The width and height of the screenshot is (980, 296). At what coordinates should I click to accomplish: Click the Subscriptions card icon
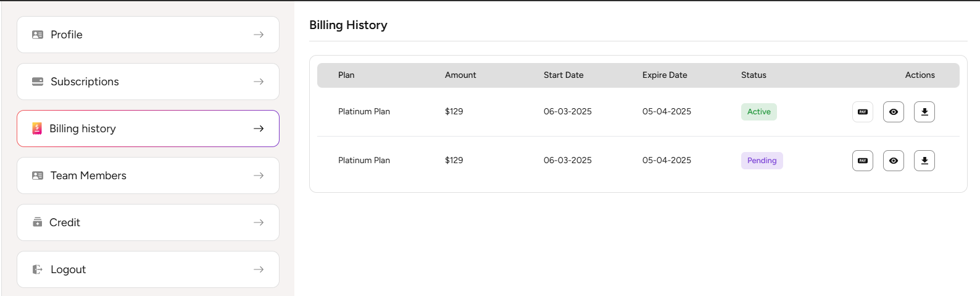(x=38, y=82)
